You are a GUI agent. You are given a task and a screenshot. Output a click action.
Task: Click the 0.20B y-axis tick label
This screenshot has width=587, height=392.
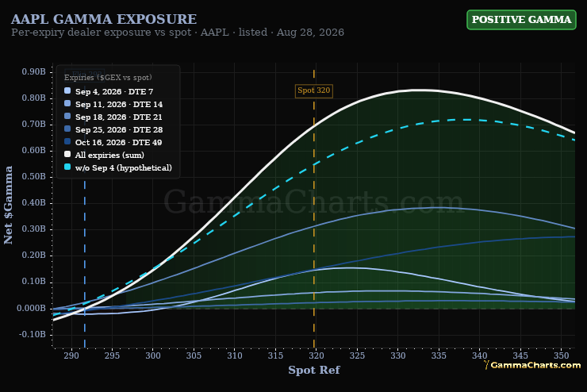point(33,256)
